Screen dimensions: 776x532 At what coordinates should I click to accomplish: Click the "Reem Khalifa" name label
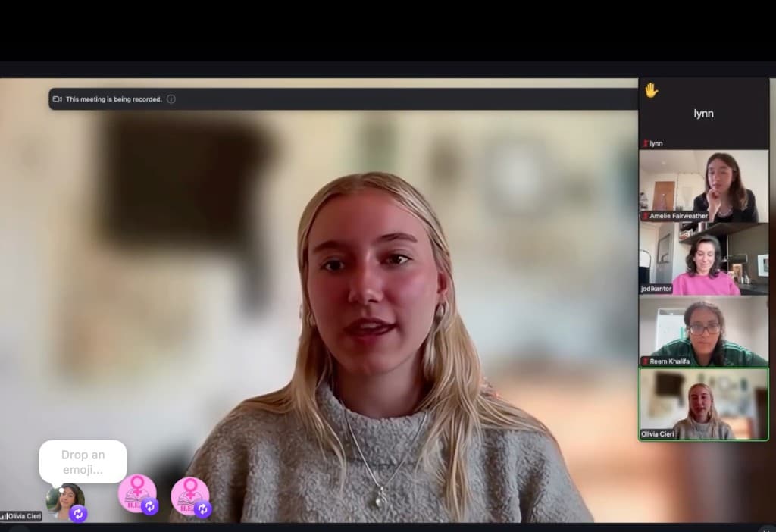click(x=669, y=361)
